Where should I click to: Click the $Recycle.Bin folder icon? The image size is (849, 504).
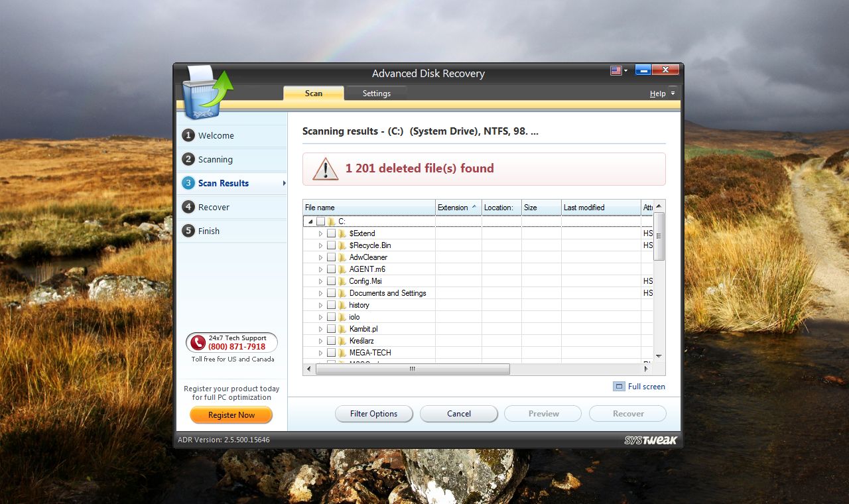342,245
